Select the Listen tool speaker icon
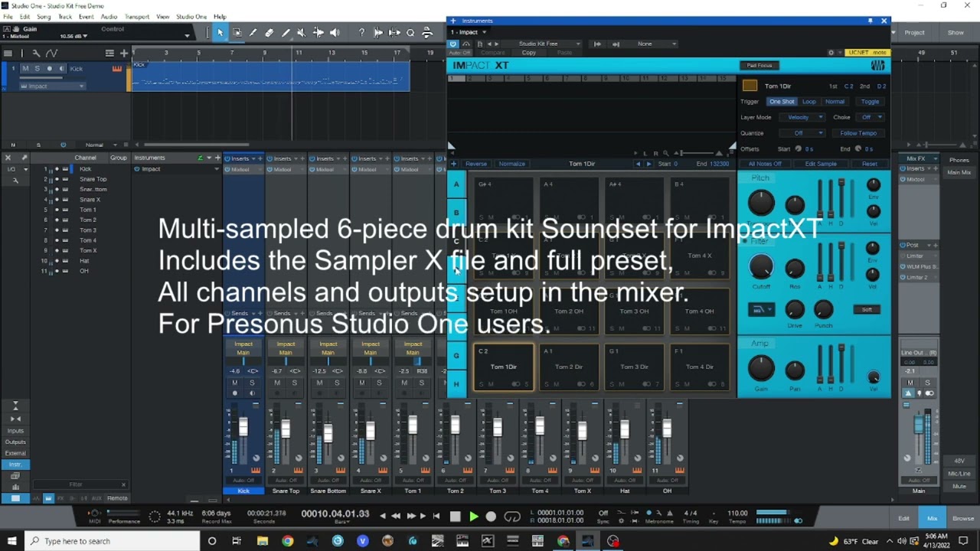 (335, 32)
